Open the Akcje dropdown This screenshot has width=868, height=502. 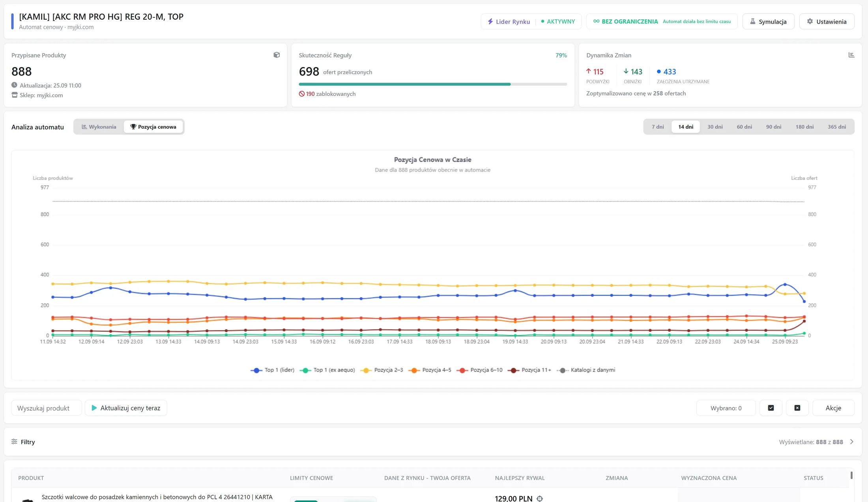833,408
